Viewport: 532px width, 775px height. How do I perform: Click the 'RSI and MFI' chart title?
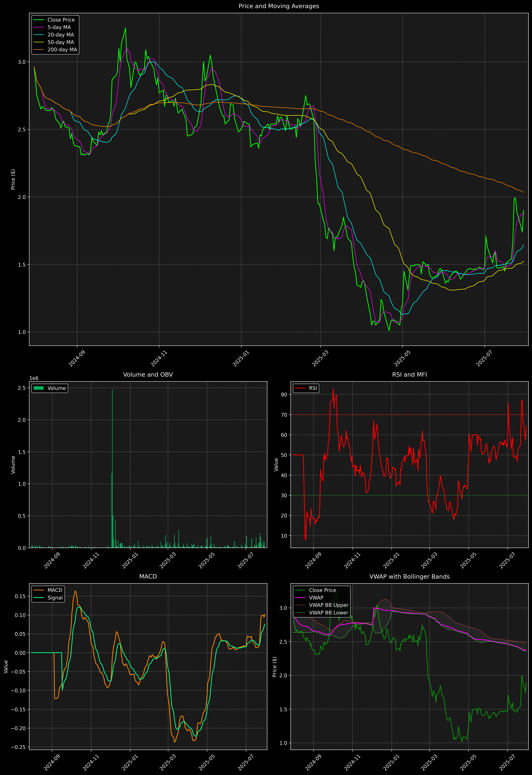click(409, 374)
